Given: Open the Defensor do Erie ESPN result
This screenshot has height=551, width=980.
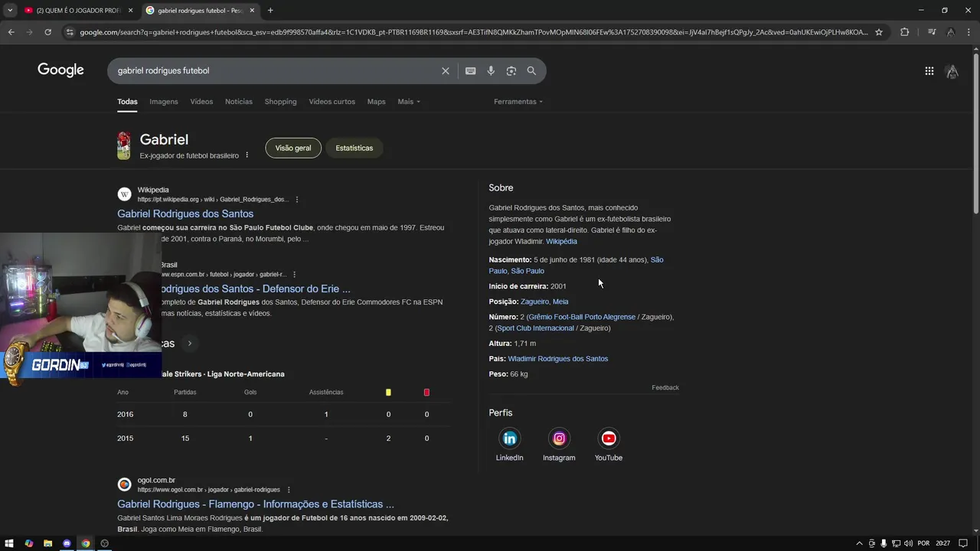Looking at the screenshot, I should (x=254, y=289).
